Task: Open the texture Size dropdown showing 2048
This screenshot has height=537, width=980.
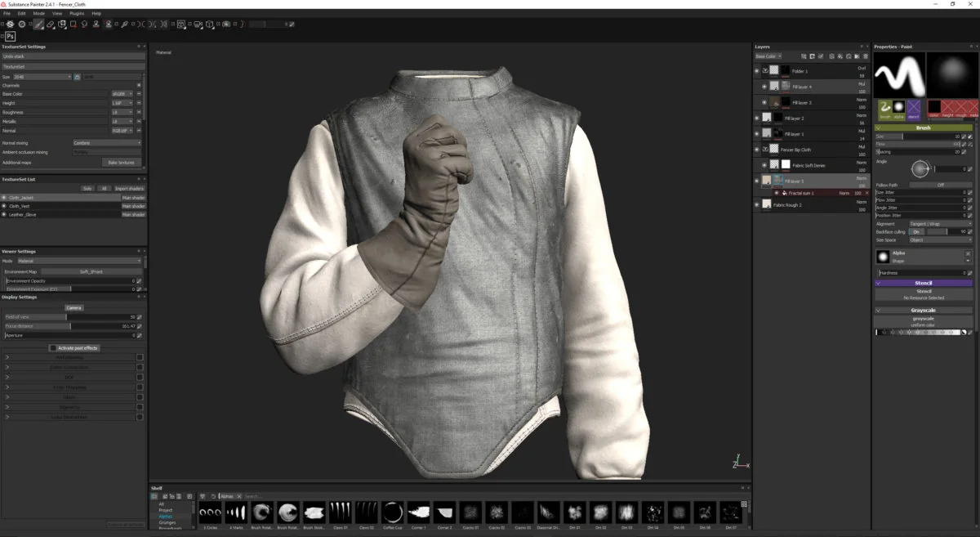Action: point(41,75)
